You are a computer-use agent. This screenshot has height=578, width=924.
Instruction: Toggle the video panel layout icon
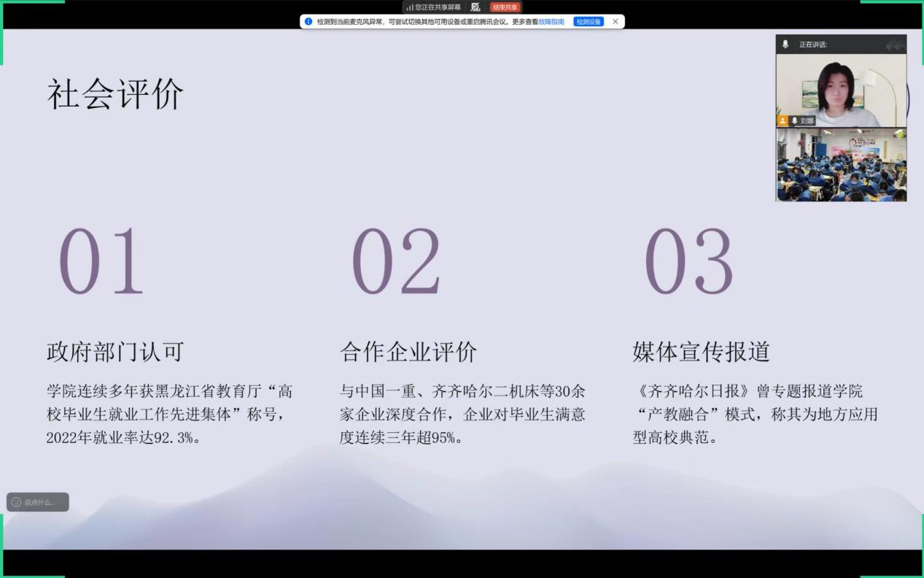tap(894, 45)
